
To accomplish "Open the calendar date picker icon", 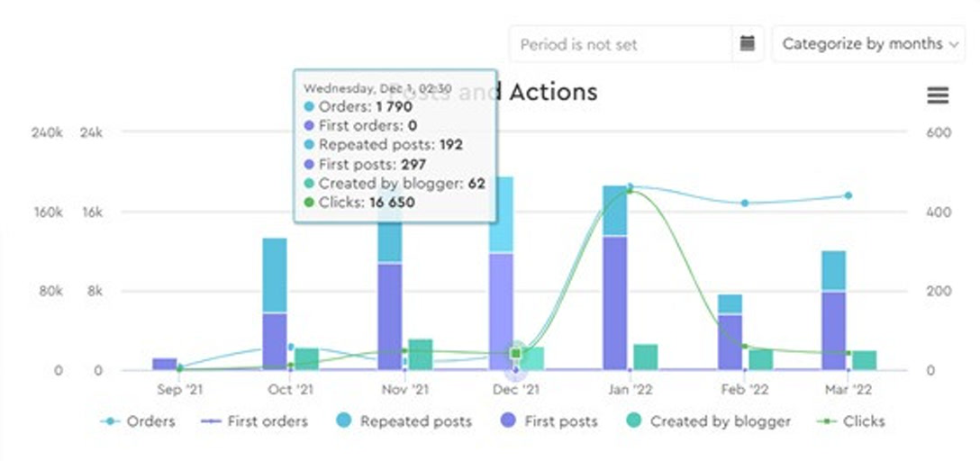I will [x=747, y=43].
